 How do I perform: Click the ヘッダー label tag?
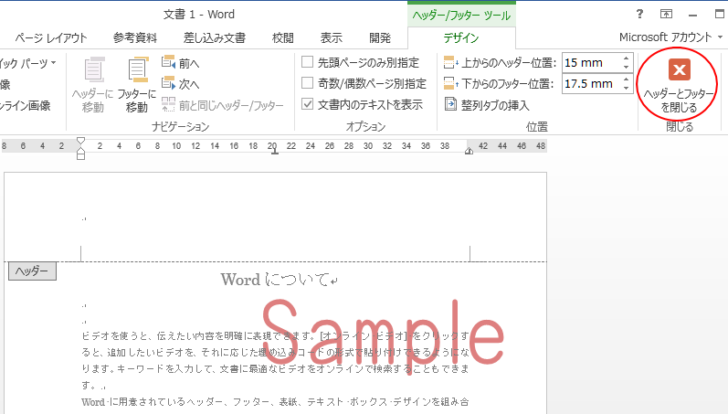[32, 272]
